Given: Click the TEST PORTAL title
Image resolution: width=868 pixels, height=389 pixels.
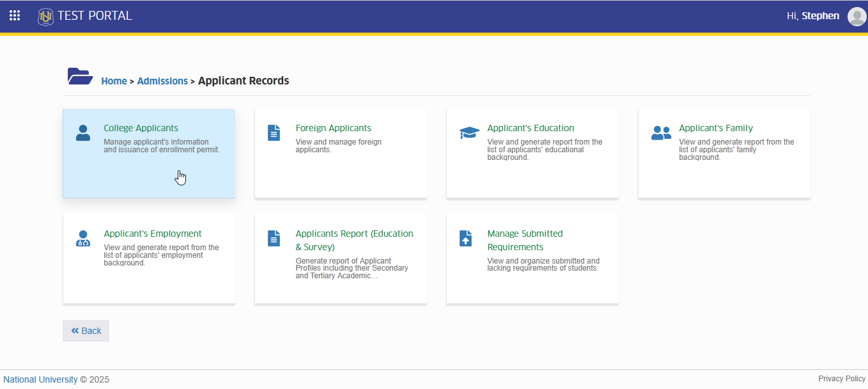Looking at the screenshot, I should point(95,16).
